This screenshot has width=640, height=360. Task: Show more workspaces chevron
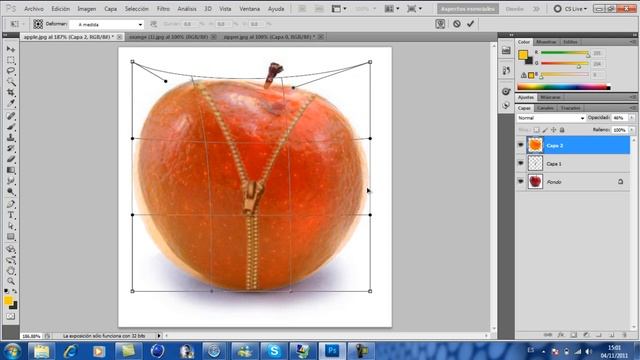(537, 9)
